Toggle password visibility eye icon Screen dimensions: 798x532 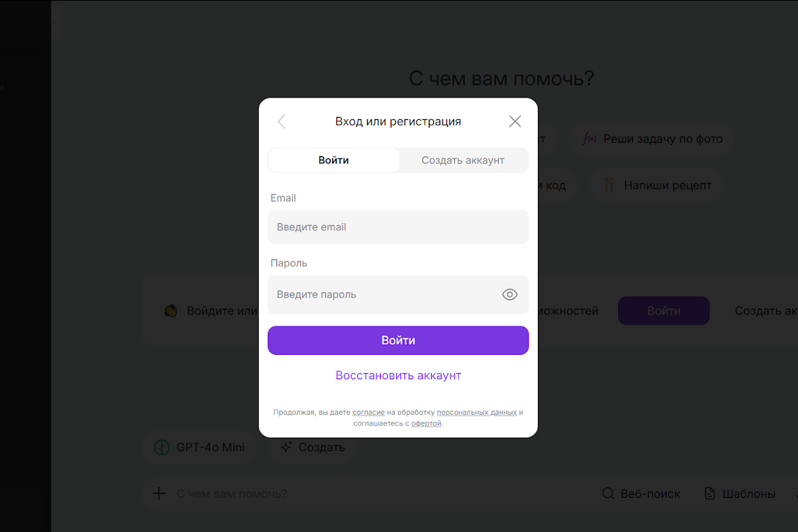click(x=510, y=295)
